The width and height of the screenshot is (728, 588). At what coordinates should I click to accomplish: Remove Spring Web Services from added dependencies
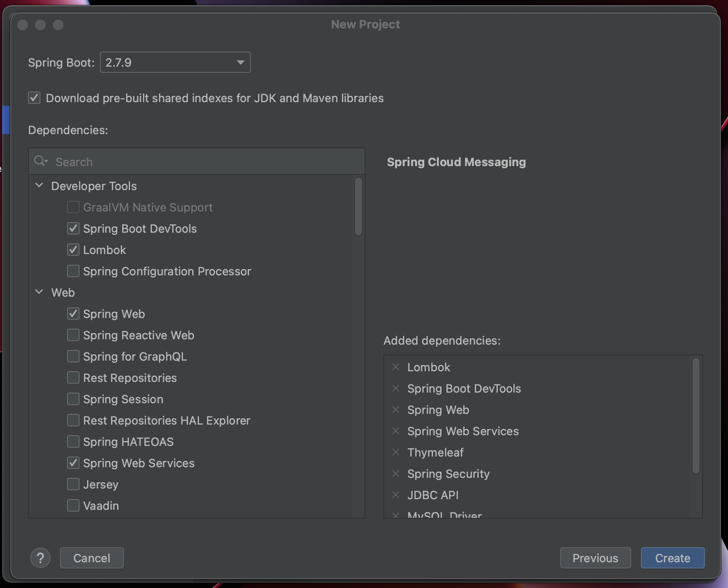point(396,431)
